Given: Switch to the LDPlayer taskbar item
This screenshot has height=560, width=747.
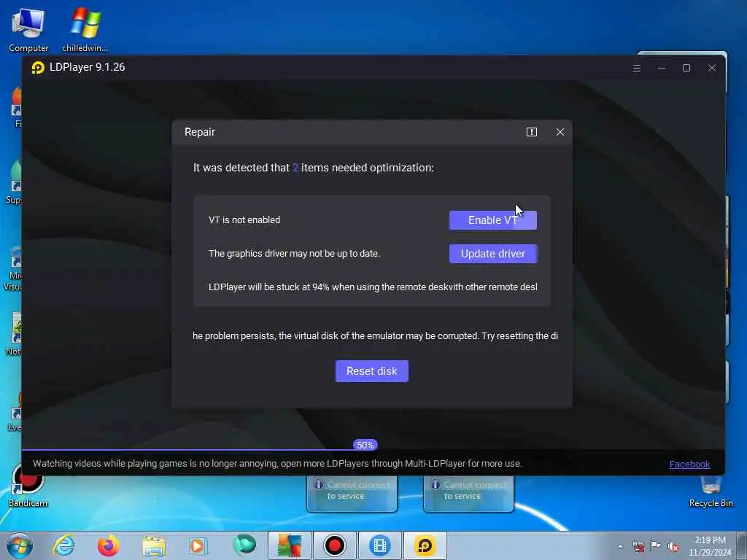Looking at the screenshot, I should tap(425, 545).
